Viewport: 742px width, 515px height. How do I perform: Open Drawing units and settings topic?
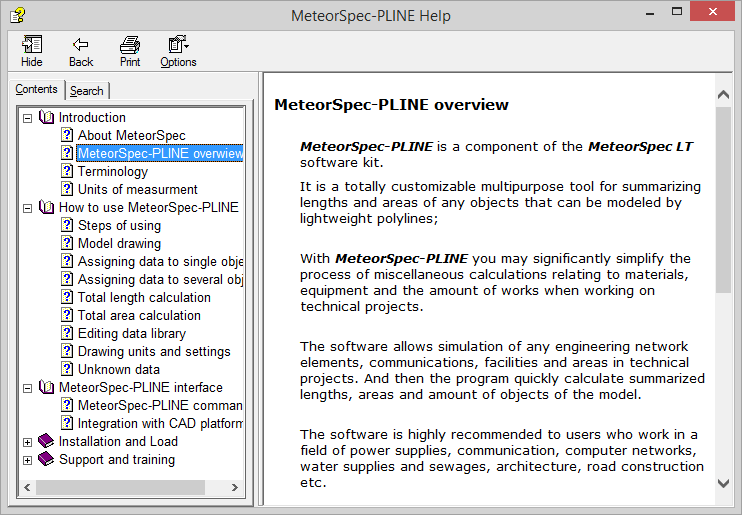point(154,351)
